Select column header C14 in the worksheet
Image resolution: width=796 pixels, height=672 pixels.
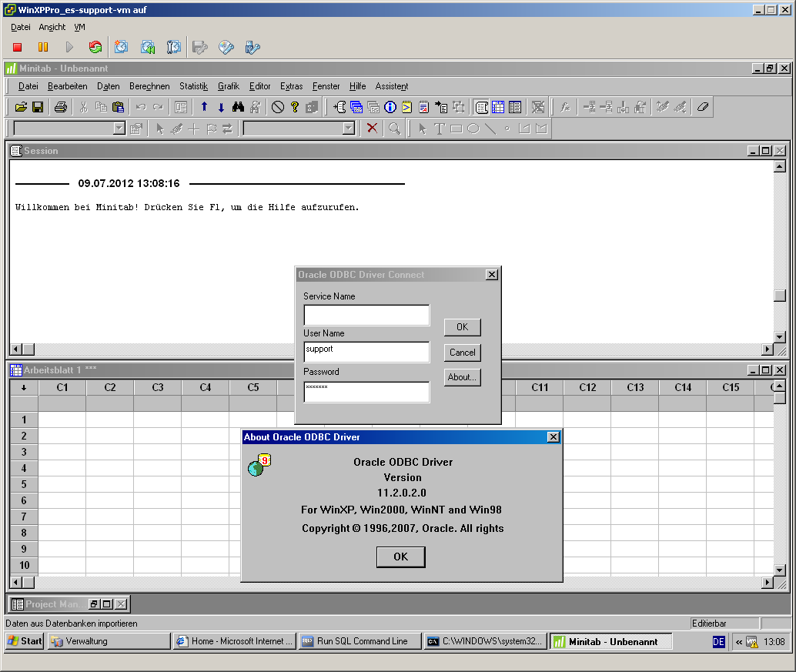tap(683, 388)
